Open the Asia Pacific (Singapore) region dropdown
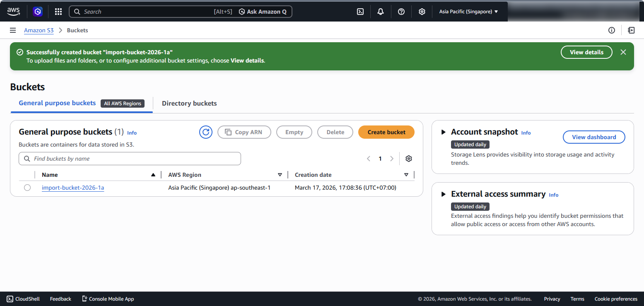Viewport: 644px width, 306px height. click(468, 12)
